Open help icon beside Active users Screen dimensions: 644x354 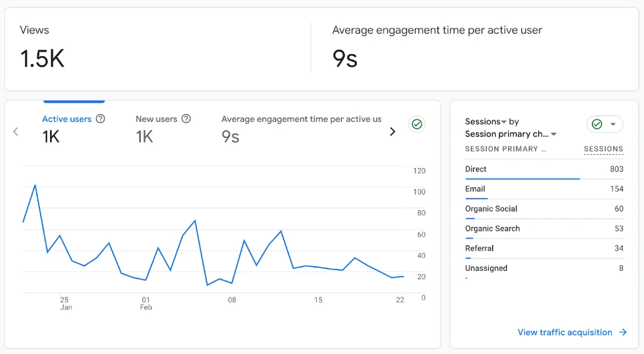100,119
